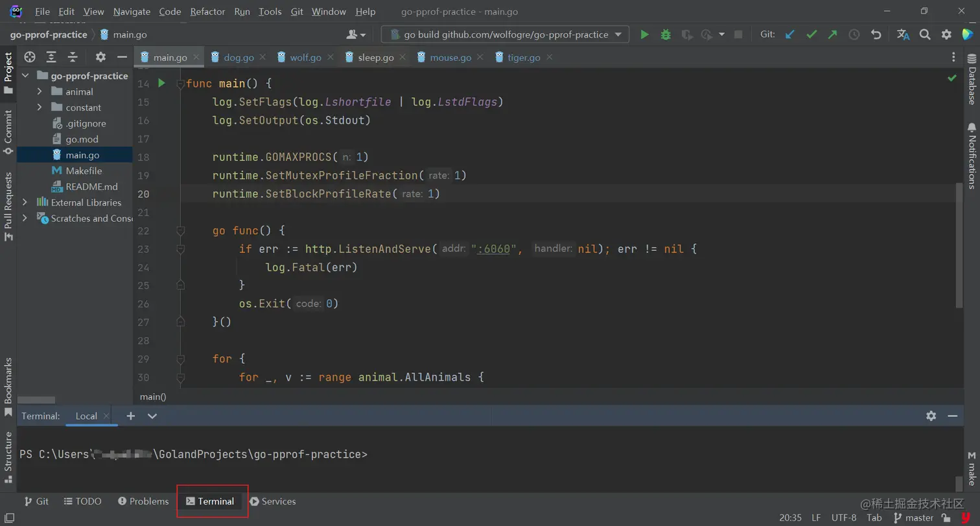
Task: Open the user account dropdown
Action: click(356, 34)
